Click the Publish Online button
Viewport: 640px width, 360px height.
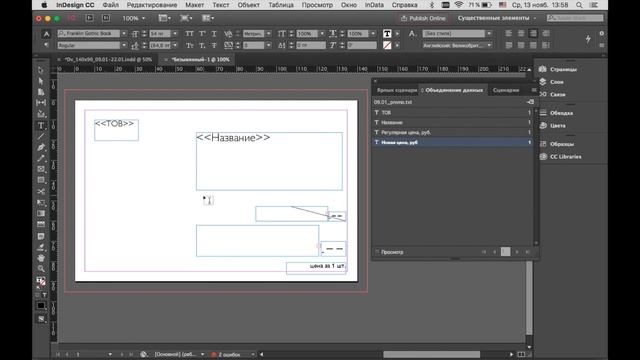[x=423, y=18]
